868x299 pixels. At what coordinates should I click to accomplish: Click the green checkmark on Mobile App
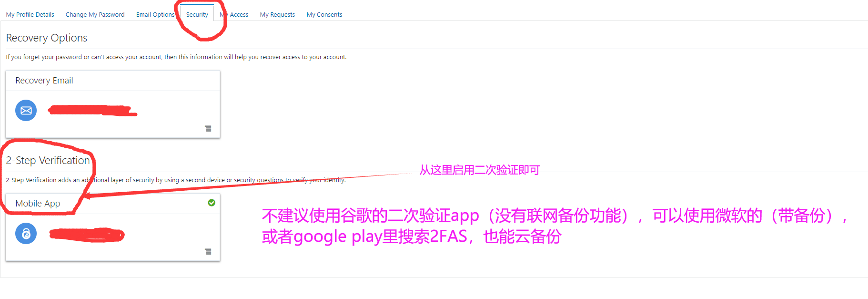212,203
